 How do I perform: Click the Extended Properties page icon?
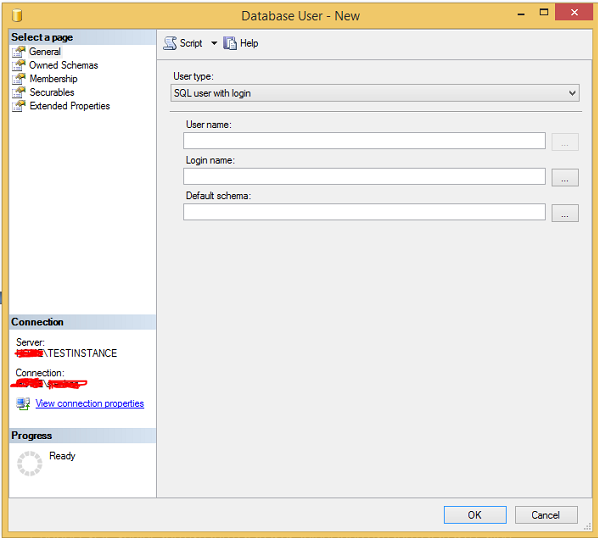pyautogui.click(x=19, y=106)
